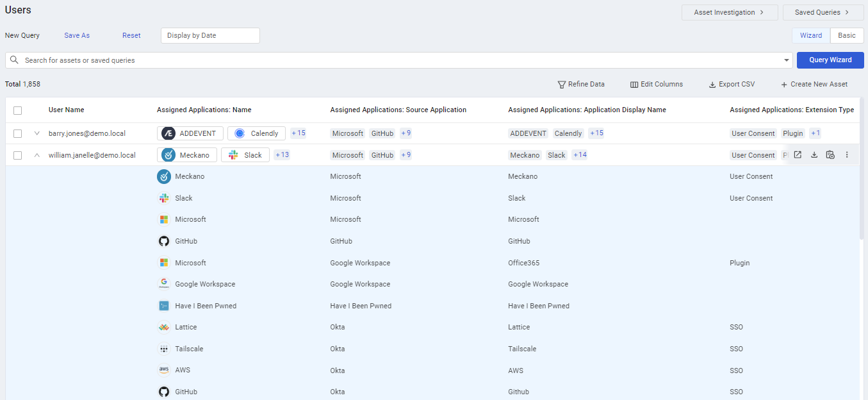Click the search for assets input field

point(400,60)
